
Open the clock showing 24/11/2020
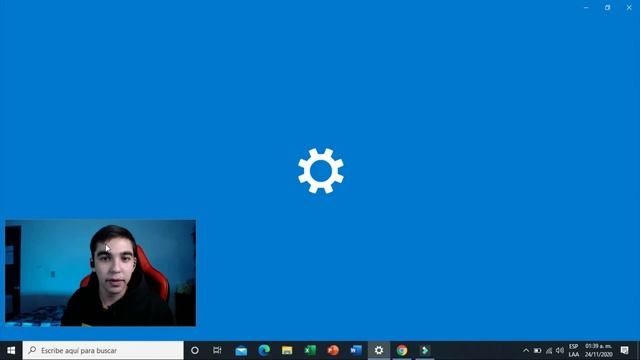coord(598,350)
